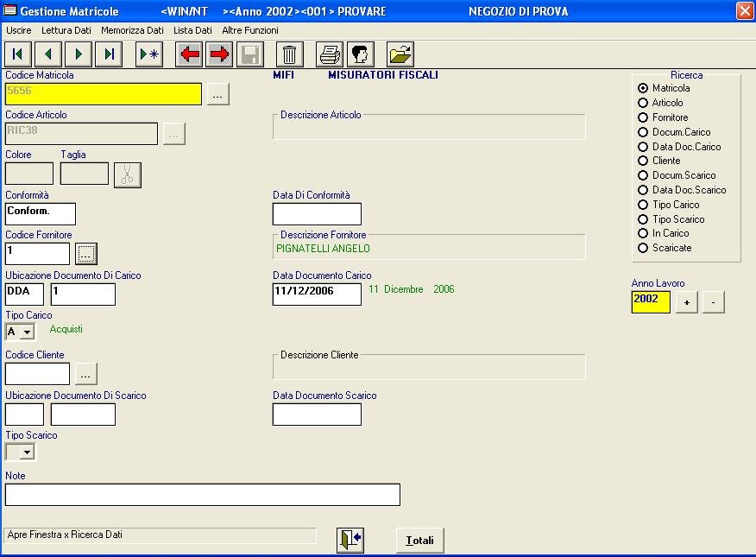The height and width of the screenshot is (557, 756).
Task: Click into the Note text field
Action: click(203, 495)
